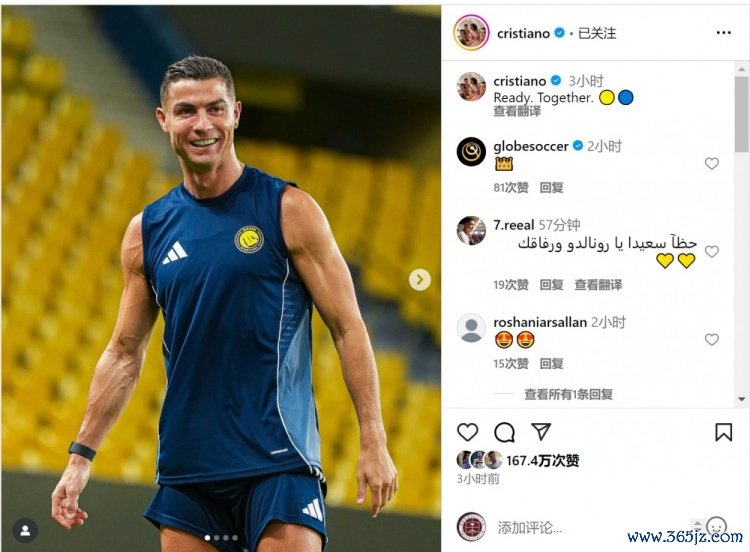Viewport: 750px width, 552px height.
Task: Click the 添加评论 input field
Action: [593, 528]
